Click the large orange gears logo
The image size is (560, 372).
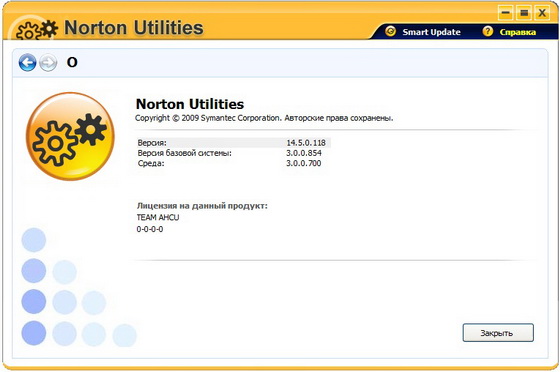[x=70, y=136]
